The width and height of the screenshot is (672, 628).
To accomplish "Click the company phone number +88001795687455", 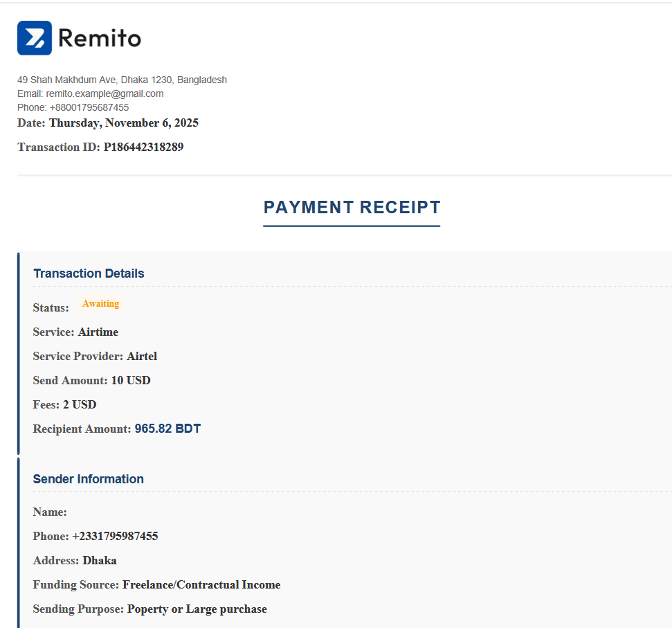I will click(89, 107).
